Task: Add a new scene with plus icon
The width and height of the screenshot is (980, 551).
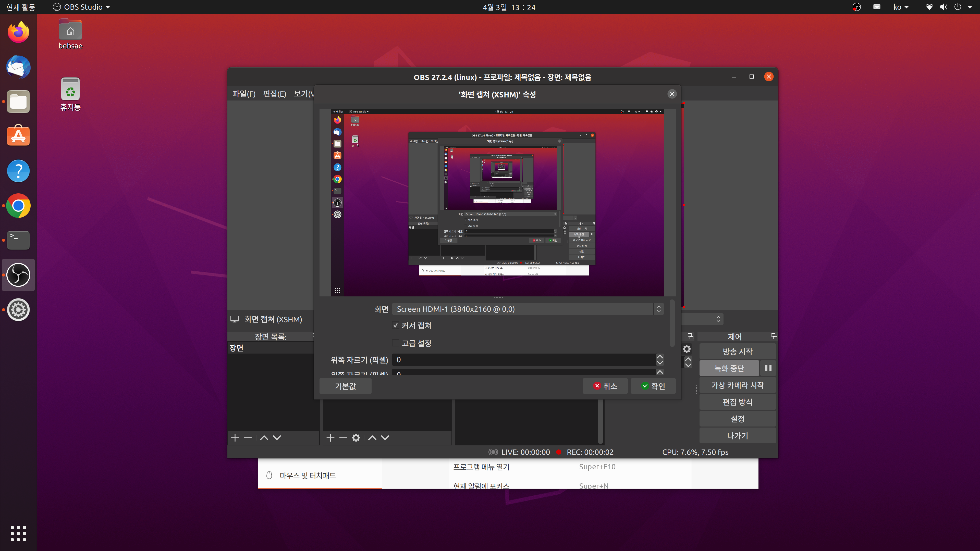Action: point(235,438)
